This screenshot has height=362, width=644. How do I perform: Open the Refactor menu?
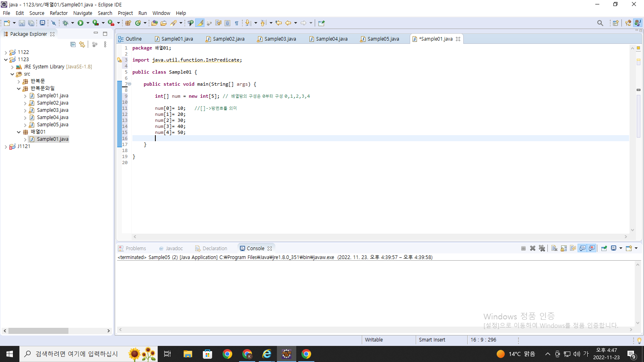(59, 13)
